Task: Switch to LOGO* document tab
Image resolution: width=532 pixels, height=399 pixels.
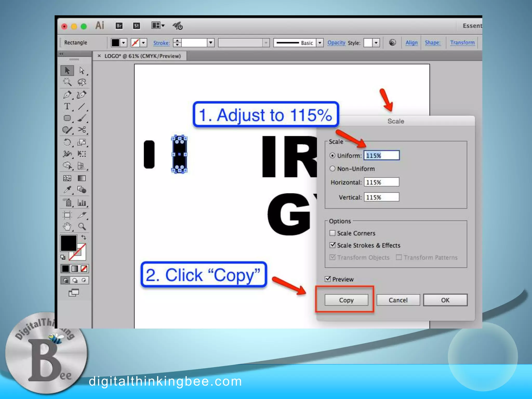Action: pos(142,56)
